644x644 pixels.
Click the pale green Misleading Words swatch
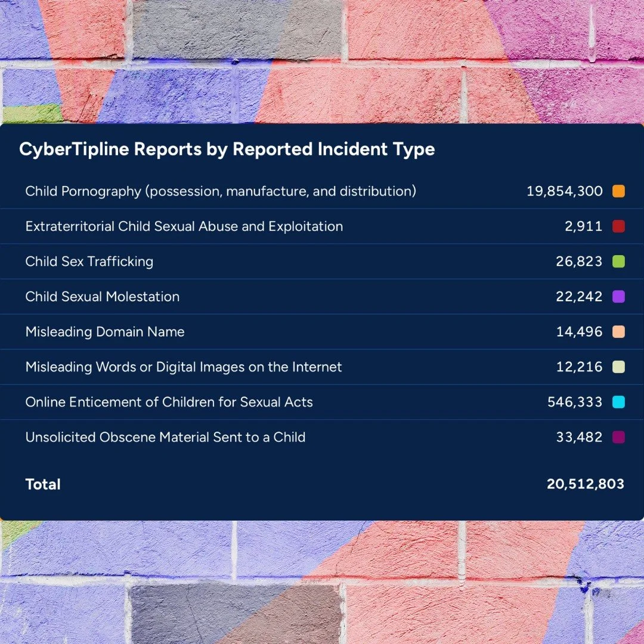tap(618, 367)
